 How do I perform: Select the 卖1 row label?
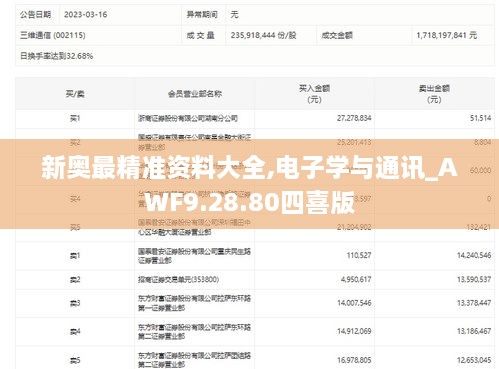[x=75, y=256]
